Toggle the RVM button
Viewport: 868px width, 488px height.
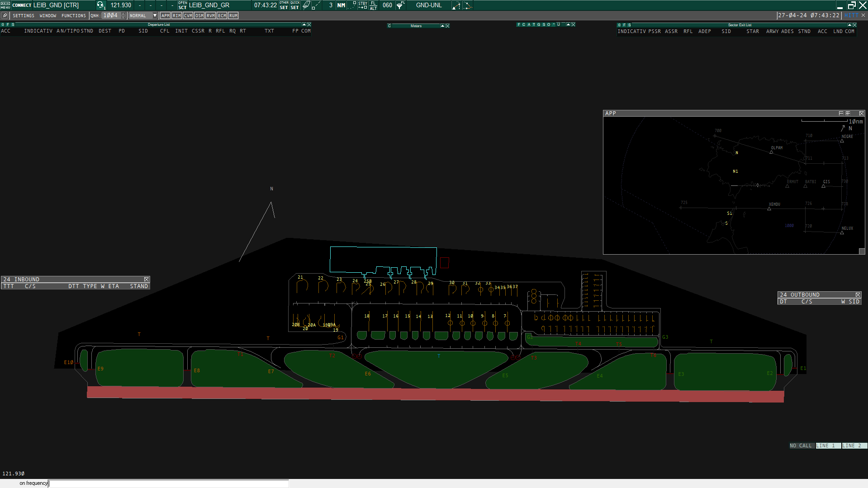coord(211,15)
